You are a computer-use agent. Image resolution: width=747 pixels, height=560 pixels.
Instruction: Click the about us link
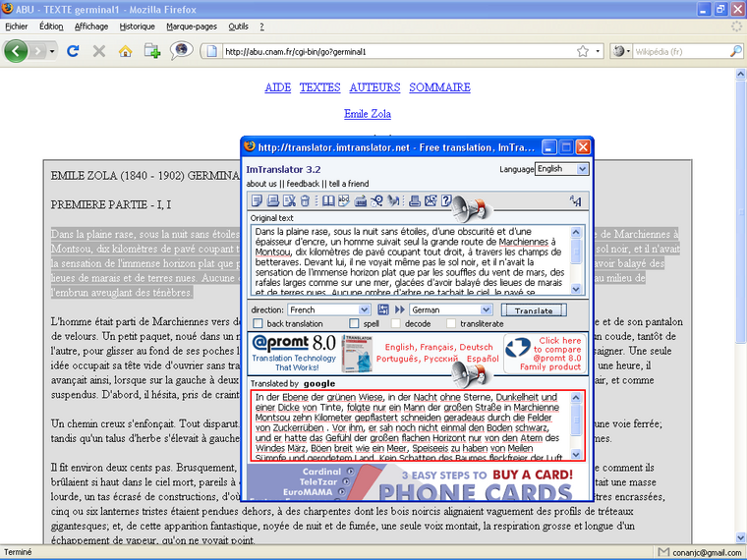(261, 184)
